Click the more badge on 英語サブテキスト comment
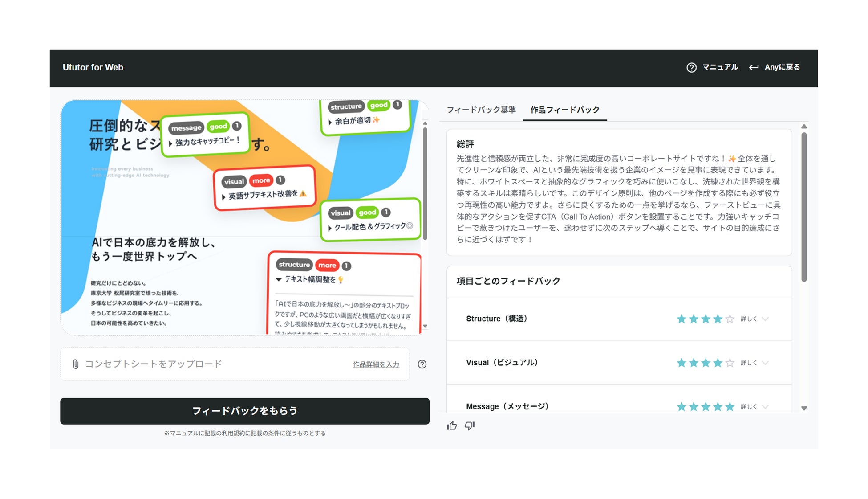Screen dimensions: 868x499 tap(261, 180)
